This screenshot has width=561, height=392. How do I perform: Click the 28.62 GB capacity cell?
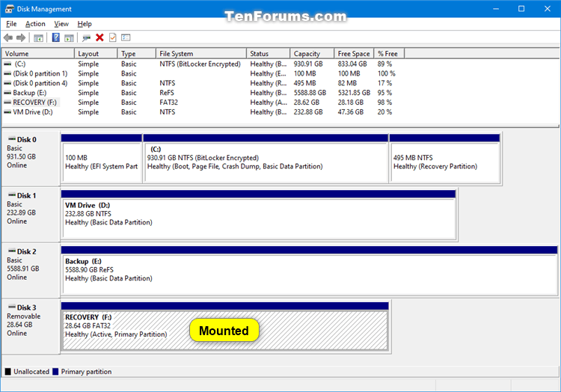(x=306, y=102)
